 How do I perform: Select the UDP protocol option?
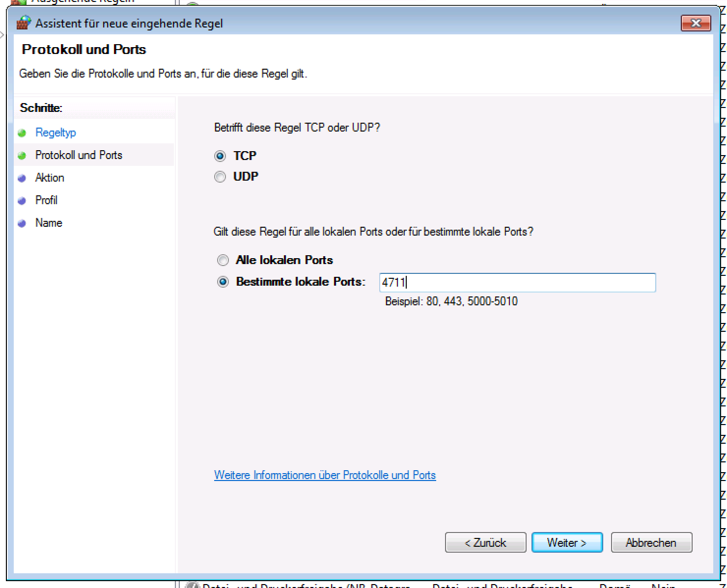(220, 177)
